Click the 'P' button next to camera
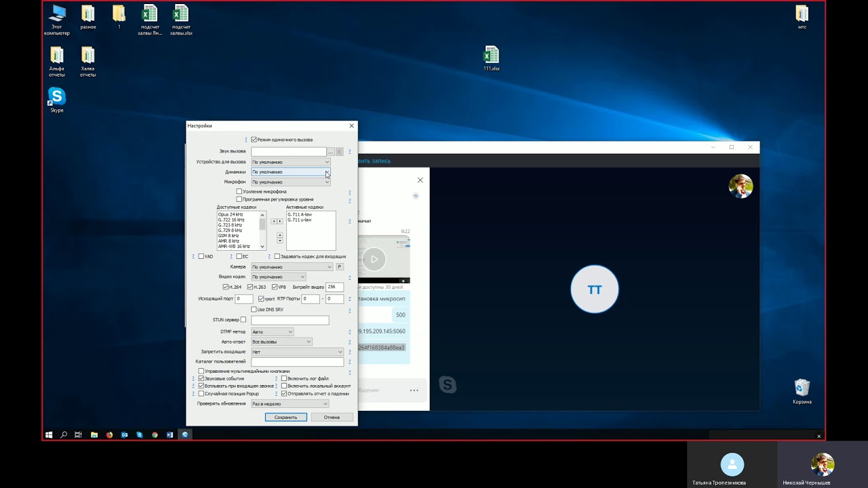This screenshot has height=488, width=868. (340, 267)
